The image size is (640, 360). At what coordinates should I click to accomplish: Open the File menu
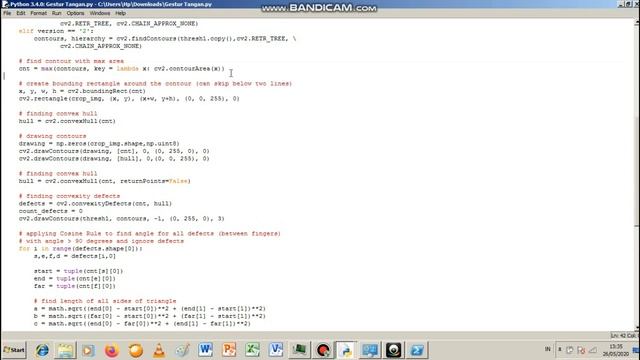pyautogui.click(x=7, y=13)
